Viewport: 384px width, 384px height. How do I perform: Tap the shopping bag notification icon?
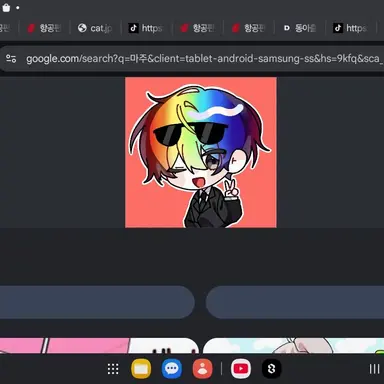click(x=6, y=7)
